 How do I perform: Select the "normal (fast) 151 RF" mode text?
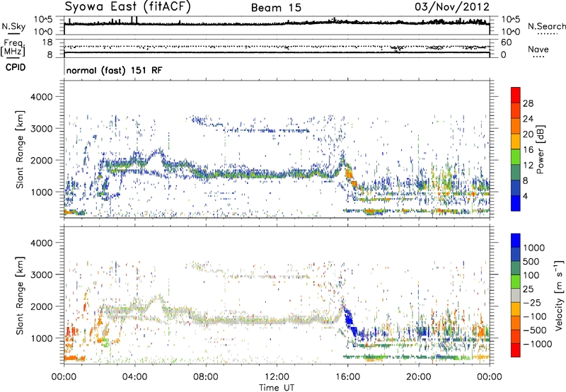(x=114, y=70)
